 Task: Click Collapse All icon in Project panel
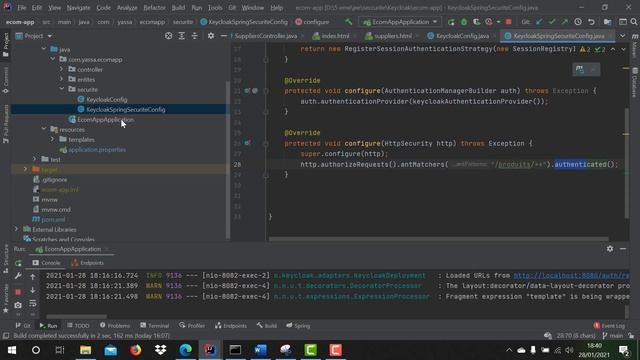click(195, 36)
